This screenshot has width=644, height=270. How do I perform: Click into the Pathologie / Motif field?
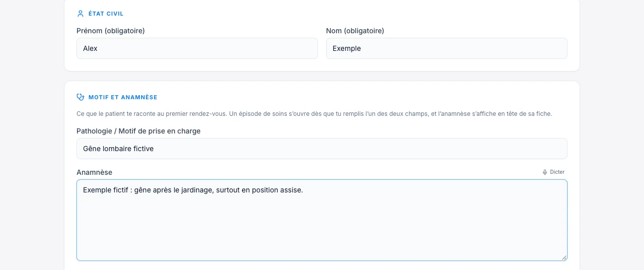(322, 149)
